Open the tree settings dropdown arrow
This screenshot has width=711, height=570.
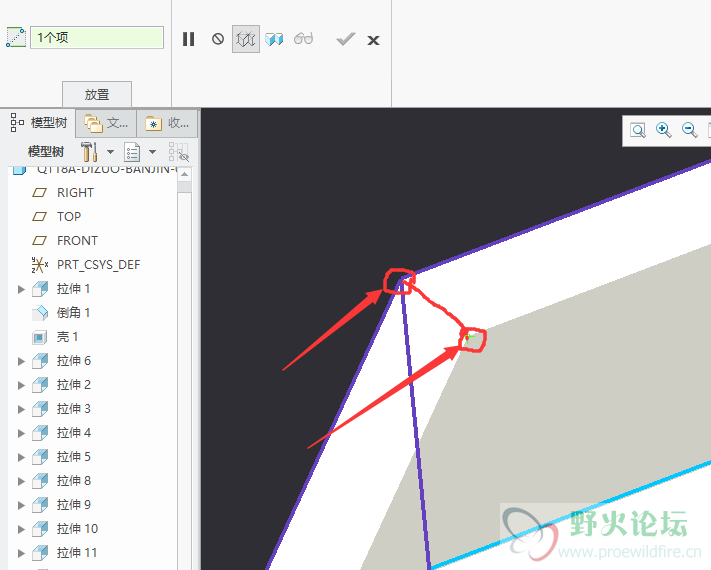111,152
